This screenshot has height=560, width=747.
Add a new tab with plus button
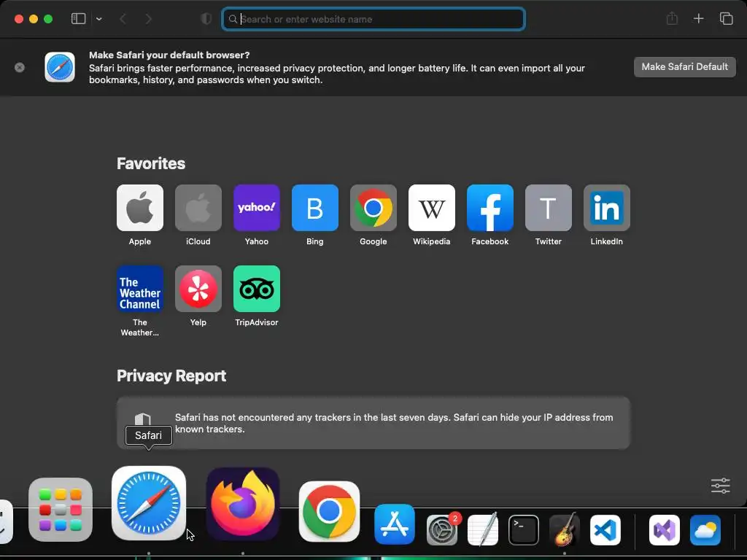pos(698,18)
